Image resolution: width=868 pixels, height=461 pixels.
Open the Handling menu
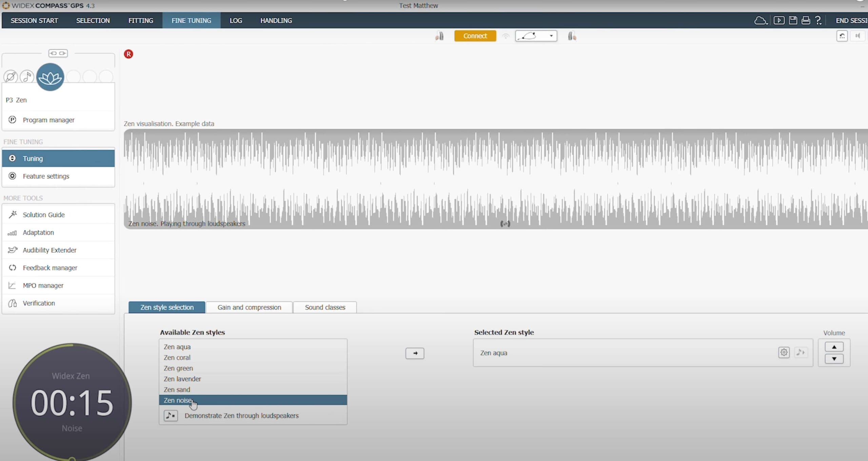point(276,21)
